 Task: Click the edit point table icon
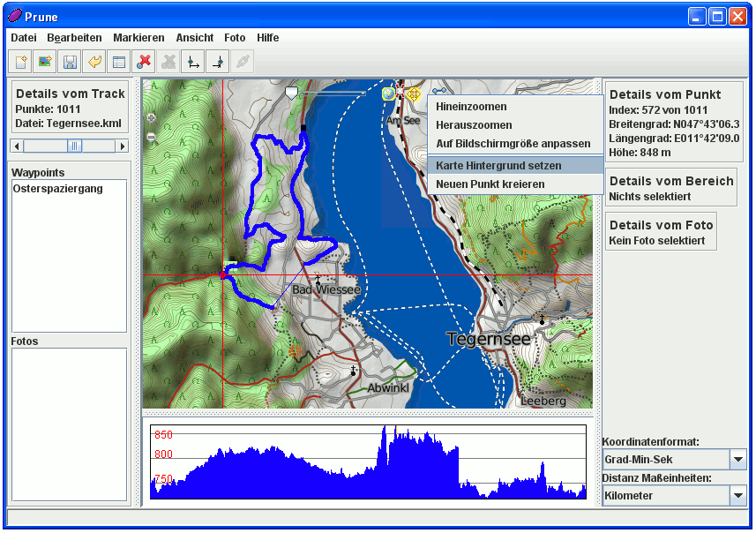(118, 62)
